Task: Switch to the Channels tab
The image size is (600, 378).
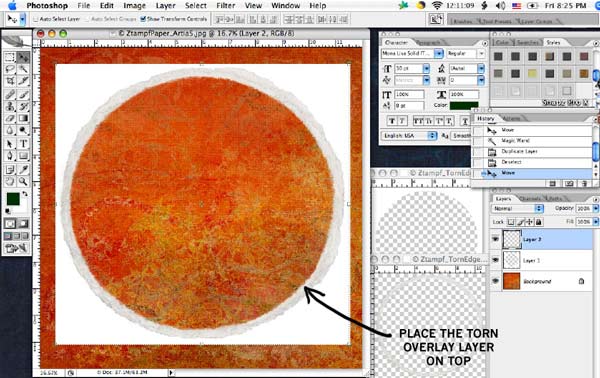Action: point(530,199)
